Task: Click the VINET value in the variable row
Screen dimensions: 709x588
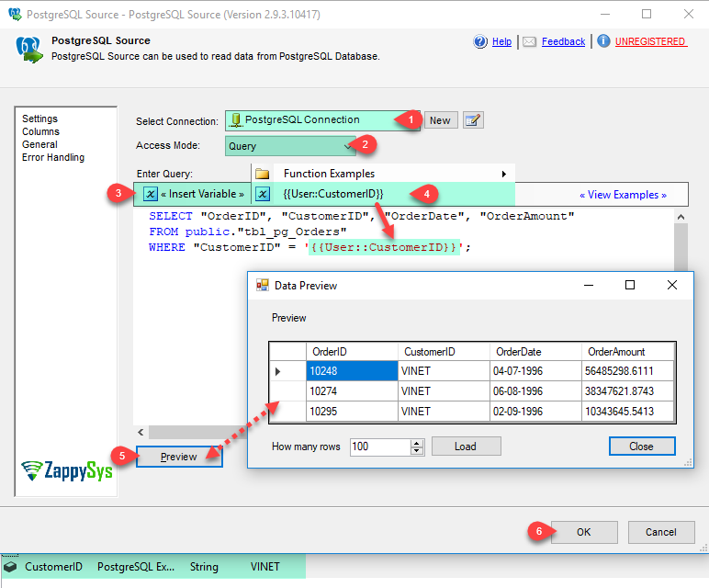Action: tap(265, 567)
